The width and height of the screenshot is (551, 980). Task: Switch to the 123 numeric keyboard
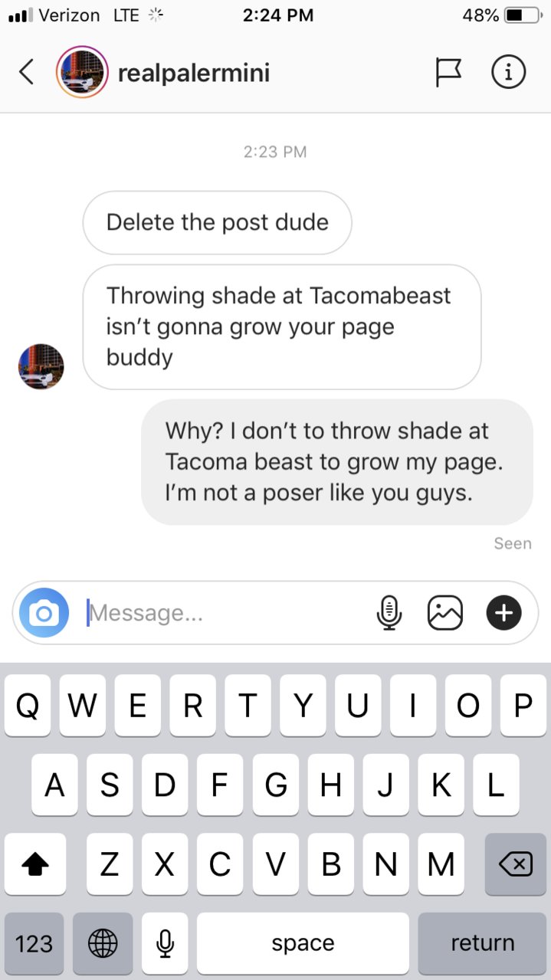[34, 943]
